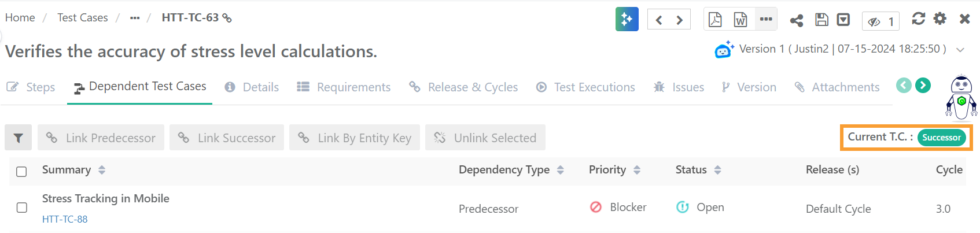Sort by the Priority column
Viewport: 980px width, 233px height.
637,170
